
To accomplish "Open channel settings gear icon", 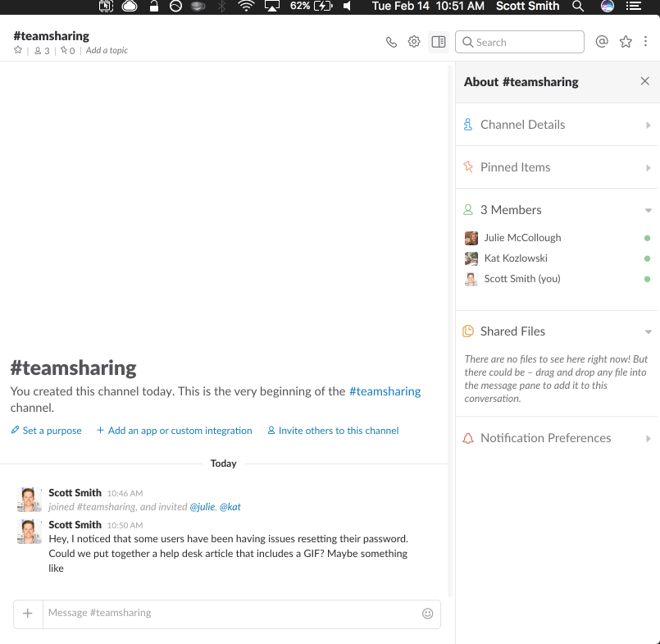I will [414, 42].
